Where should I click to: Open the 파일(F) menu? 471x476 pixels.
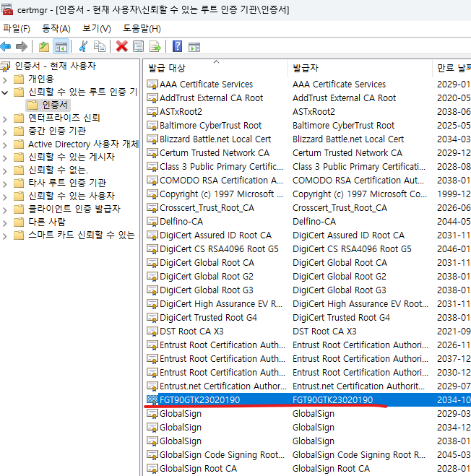17,29
